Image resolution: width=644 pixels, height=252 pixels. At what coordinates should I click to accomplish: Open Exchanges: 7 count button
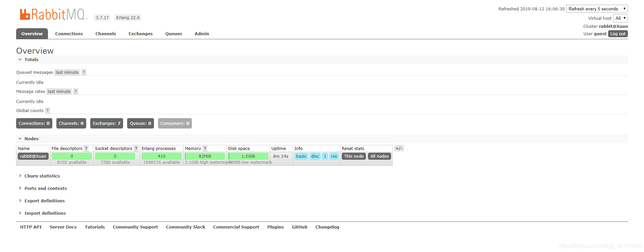coord(107,123)
